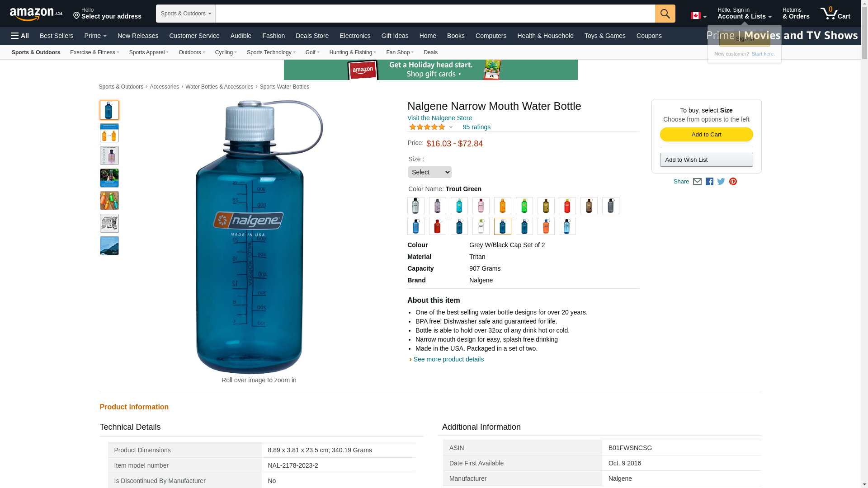Share via Pinterest icon
The image size is (868, 488).
[x=733, y=182]
